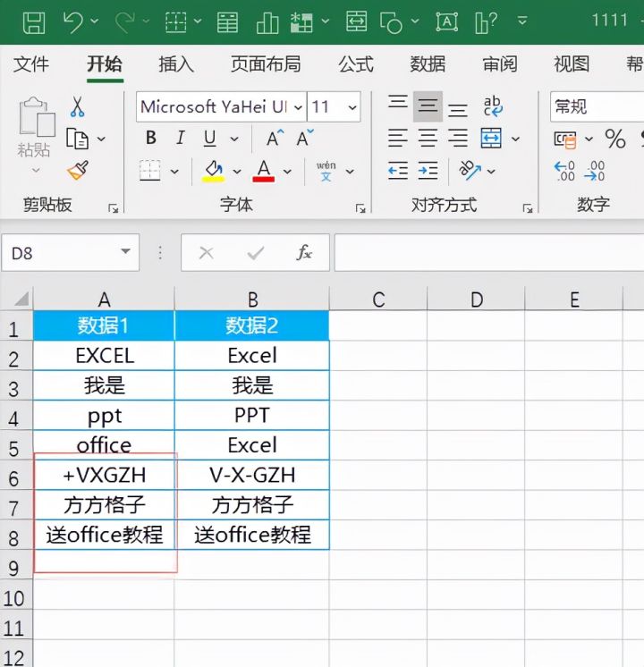Click the accounting number format icon

(565, 139)
